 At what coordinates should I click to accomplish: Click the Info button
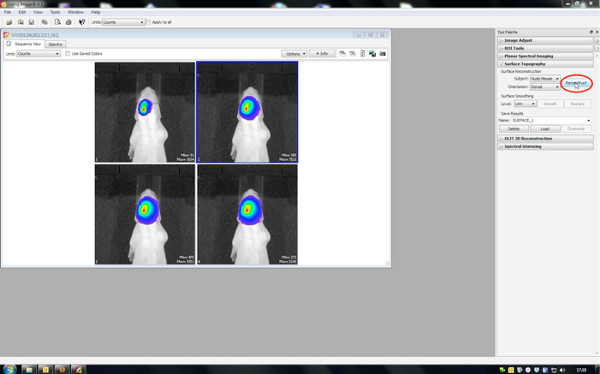coord(322,54)
